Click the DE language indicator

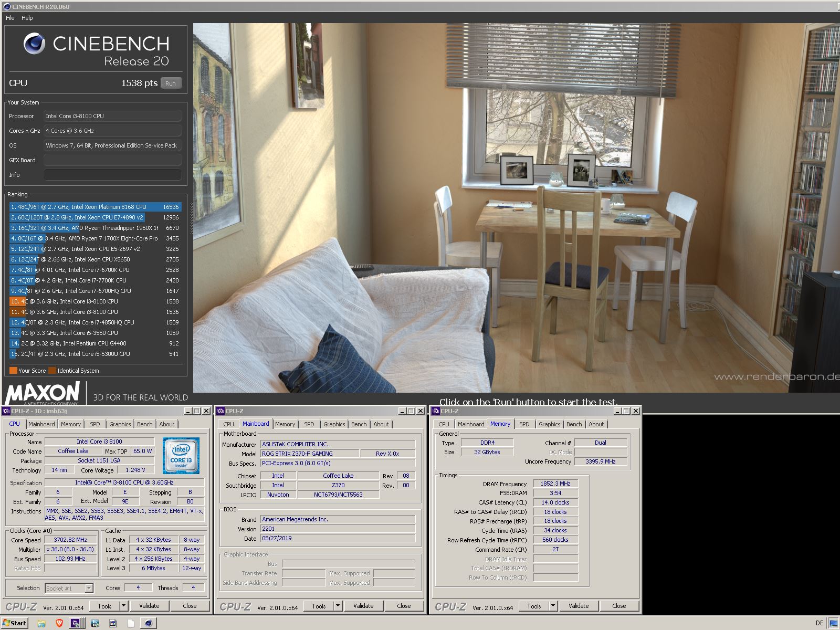pyautogui.click(x=820, y=623)
